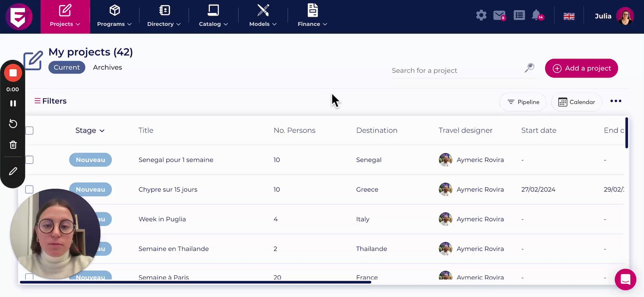The height and width of the screenshot is (297, 644).
Task: Open the Finance menu
Action: 313,17
